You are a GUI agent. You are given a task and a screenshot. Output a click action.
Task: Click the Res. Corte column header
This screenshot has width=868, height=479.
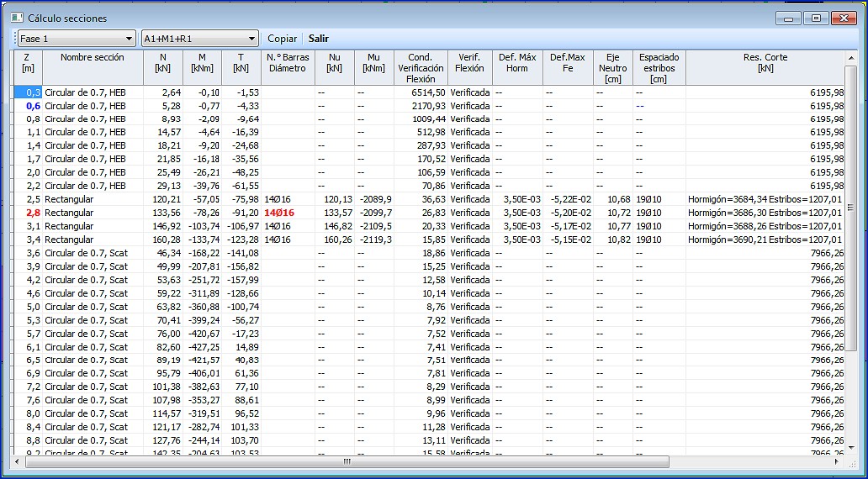click(765, 63)
